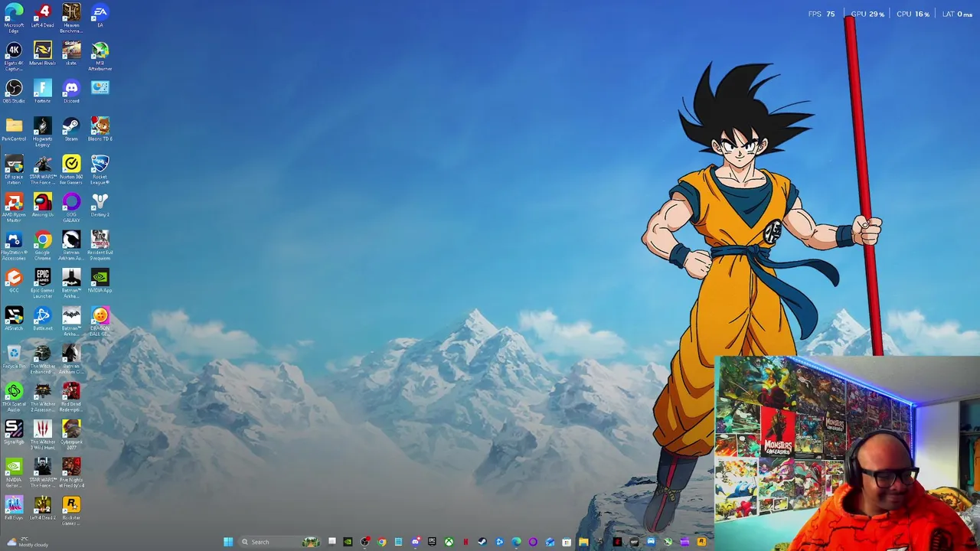Select the AISnatch desktop icon
The image size is (980, 551).
tap(14, 318)
